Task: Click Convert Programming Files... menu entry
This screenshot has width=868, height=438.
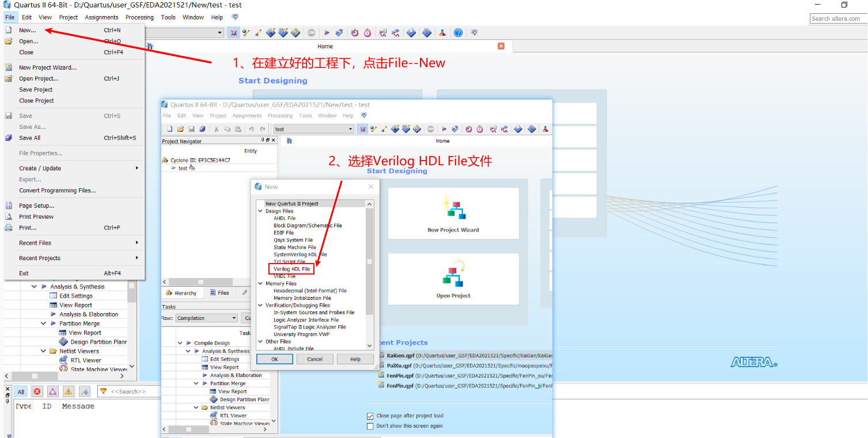Action: click(x=73, y=191)
